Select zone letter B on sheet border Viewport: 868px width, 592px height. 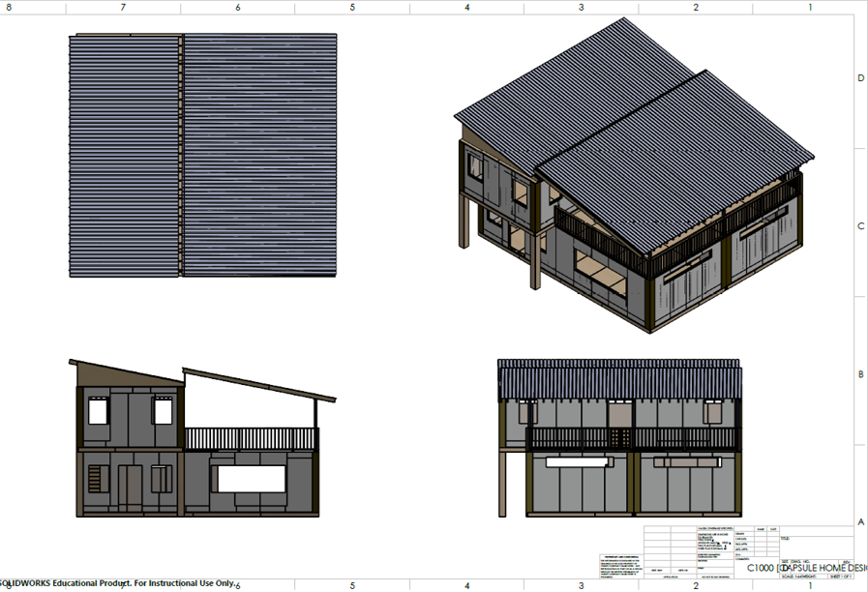[x=860, y=374]
